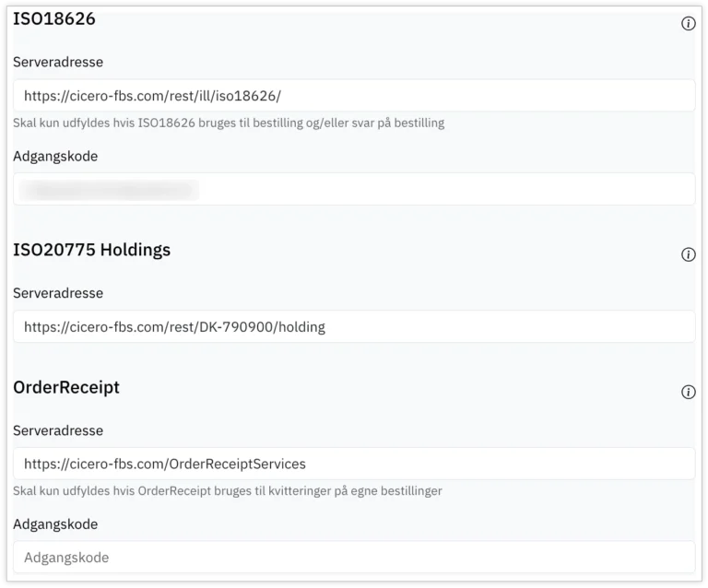Focus the empty OrderReceipt Adgangskode field
The height and width of the screenshot is (588, 708).
pyautogui.click(x=354, y=557)
